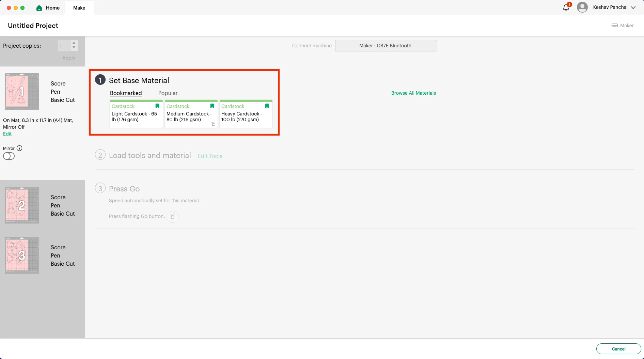Switch to the Make tab
Viewport: 644px width, 359px height.
click(x=79, y=8)
